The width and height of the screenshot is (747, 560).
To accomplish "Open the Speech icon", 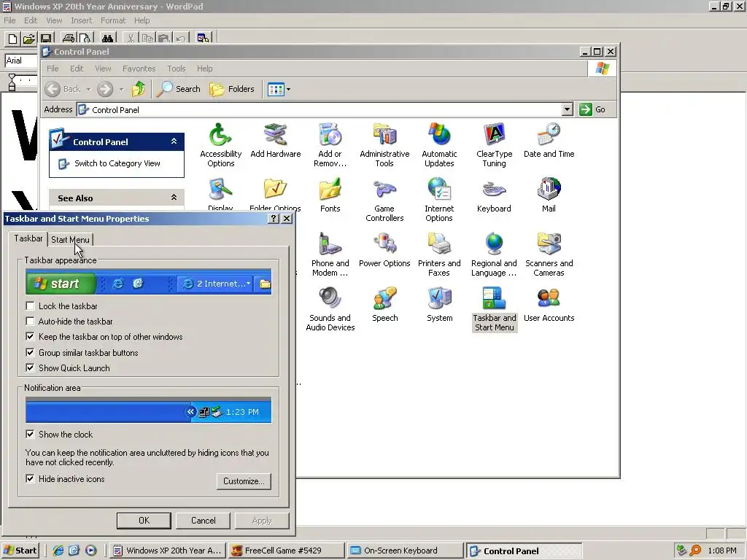I will pos(384,305).
